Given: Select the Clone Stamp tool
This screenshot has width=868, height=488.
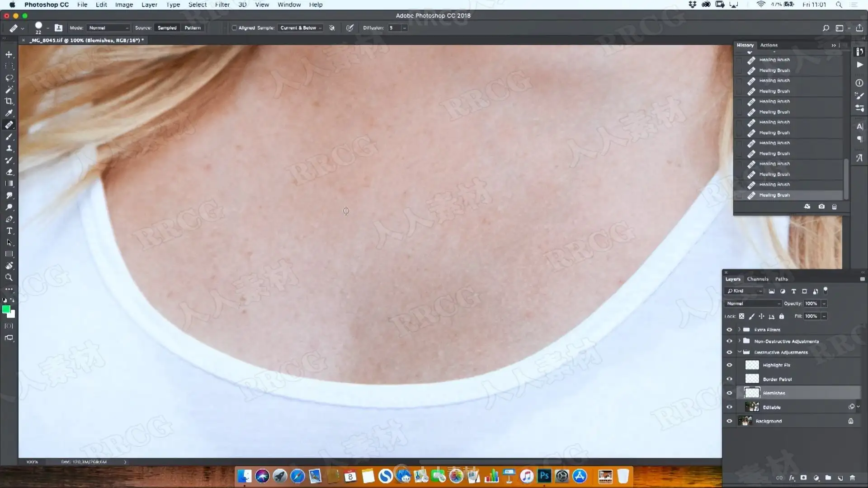Looking at the screenshot, I should pos(9,148).
